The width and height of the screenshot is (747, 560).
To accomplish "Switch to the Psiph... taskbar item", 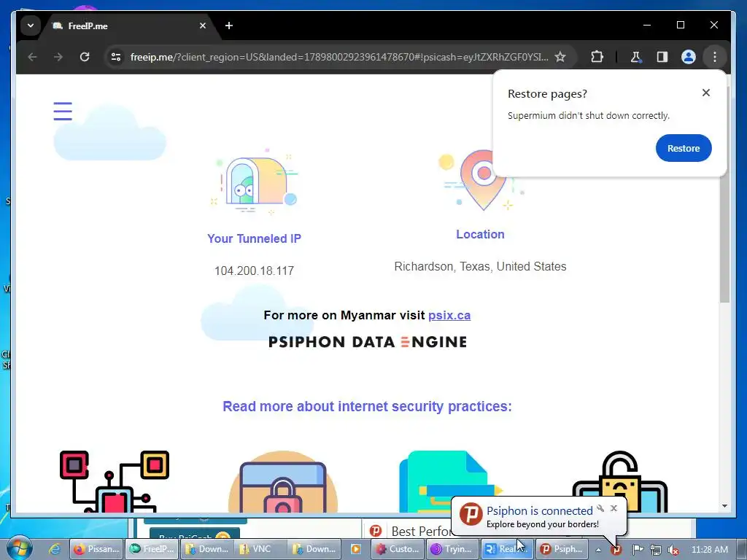I will pyautogui.click(x=561, y=549).
